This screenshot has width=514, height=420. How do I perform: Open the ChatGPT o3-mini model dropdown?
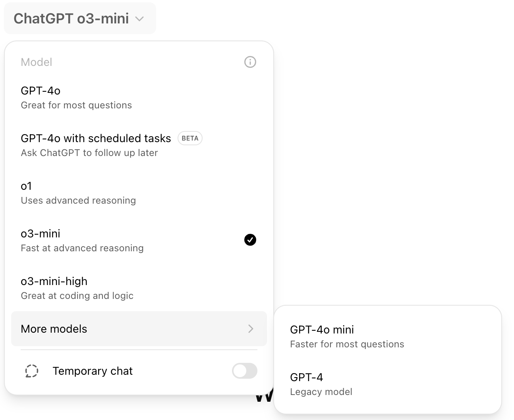[x=71, y=19]
